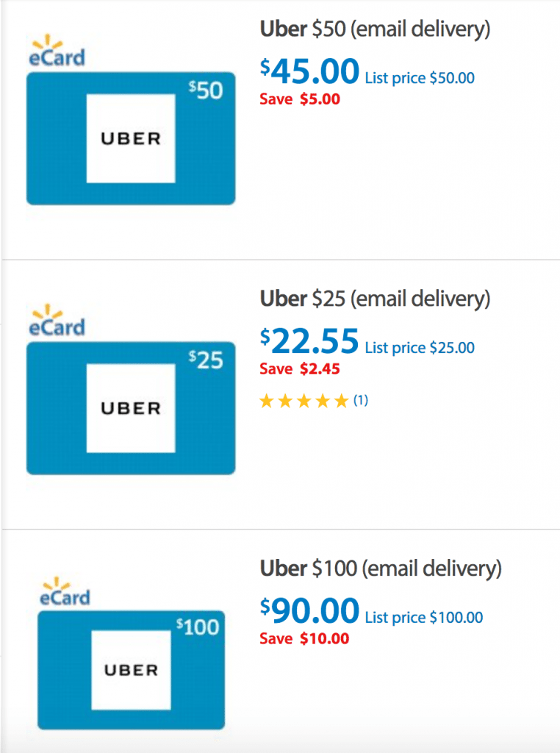The image size is (560, 753).
Task: Click the $25 Uber eCard thumbnail
Action: click(131, 408)
